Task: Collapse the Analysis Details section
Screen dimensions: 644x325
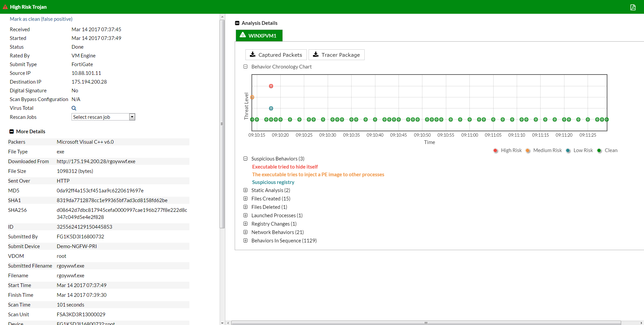Action: click(x=237, y=23)
